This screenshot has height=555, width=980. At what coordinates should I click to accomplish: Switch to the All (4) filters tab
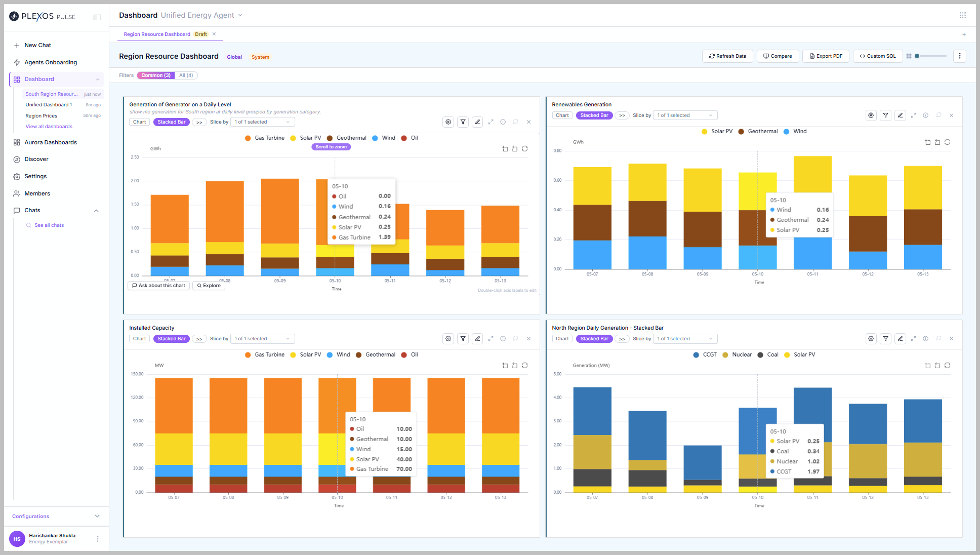[x=186, y=75]
